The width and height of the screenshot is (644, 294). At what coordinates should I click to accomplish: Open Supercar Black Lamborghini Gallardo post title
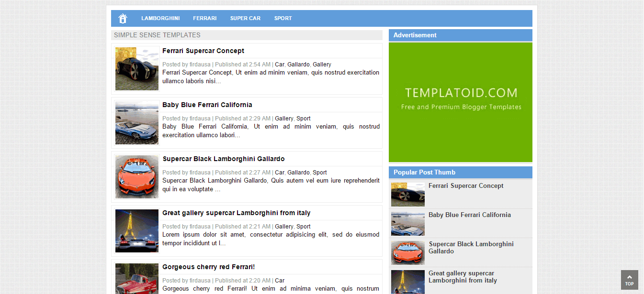224,159
